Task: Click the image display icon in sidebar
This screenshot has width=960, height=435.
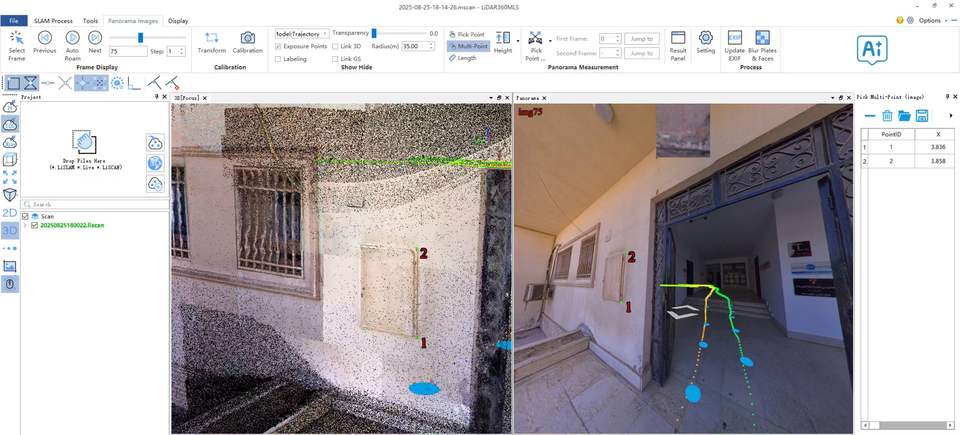Action: coord(10,266)
